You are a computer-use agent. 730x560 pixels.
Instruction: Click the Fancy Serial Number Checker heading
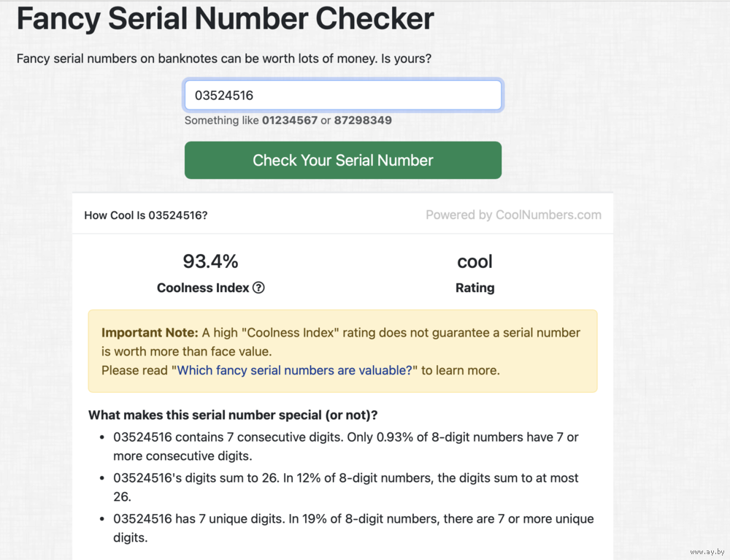[x=226, y=19]
